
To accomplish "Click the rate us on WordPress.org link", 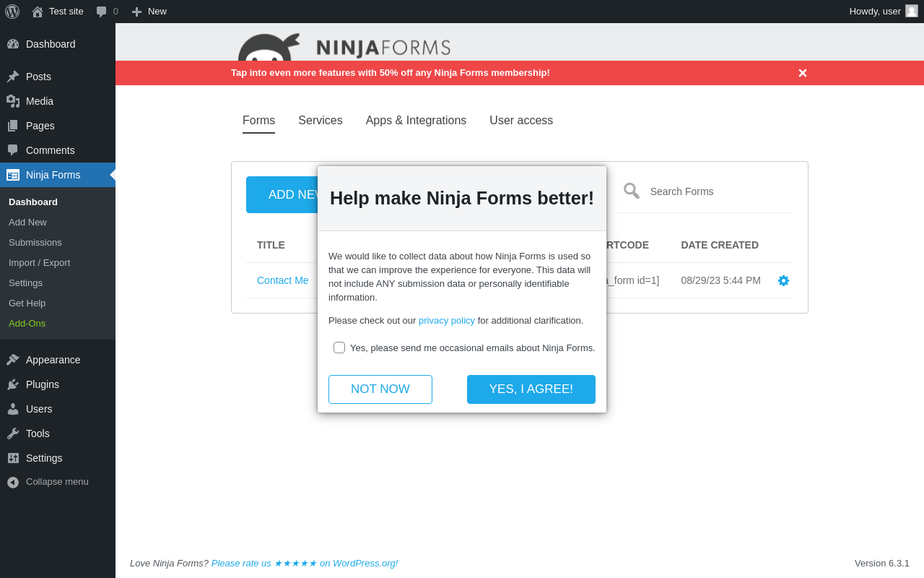I will pos(305,563).
